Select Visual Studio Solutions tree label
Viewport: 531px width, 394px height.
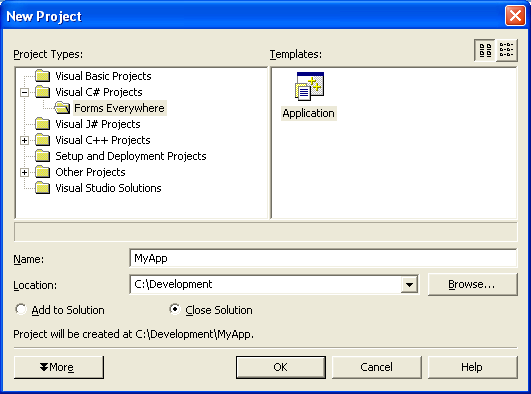click(x=108, y=188)
